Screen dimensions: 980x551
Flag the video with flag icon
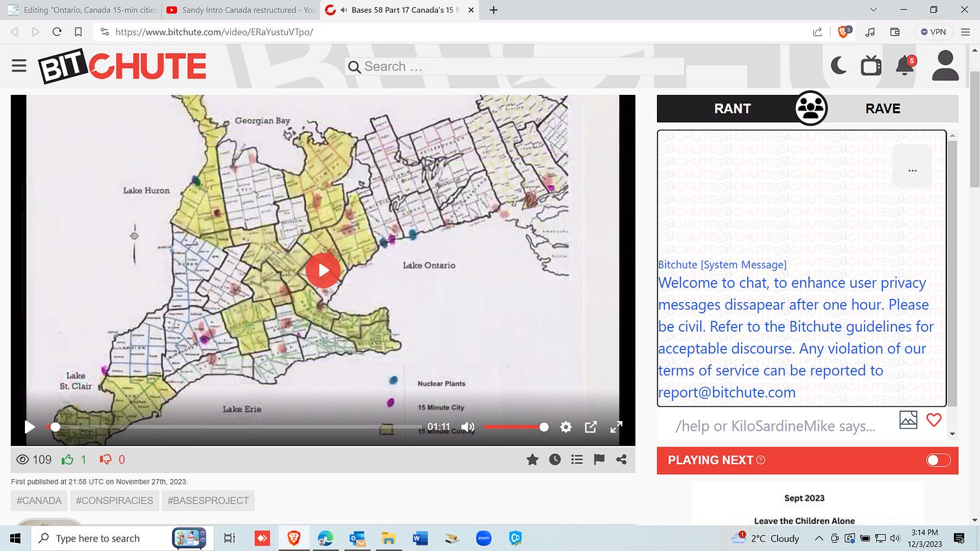tap(599, 460)
